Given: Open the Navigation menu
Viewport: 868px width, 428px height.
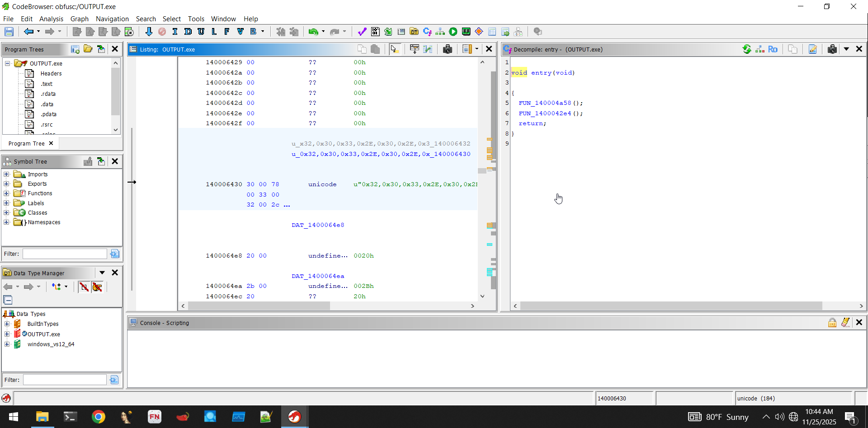Looking at the screenshot, I should tap(112, 19).
